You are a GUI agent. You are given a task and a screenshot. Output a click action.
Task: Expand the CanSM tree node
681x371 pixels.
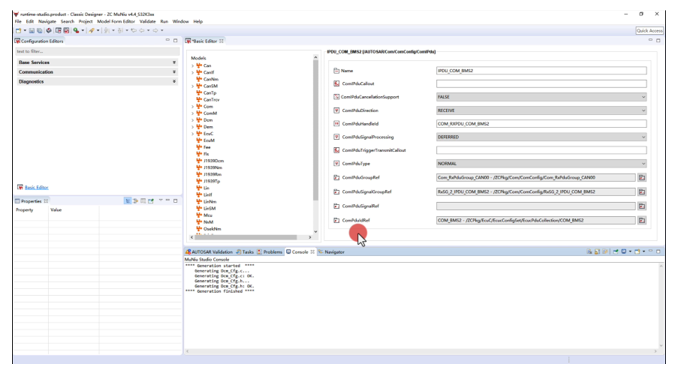pyautogui.click(x=193, y=86)
